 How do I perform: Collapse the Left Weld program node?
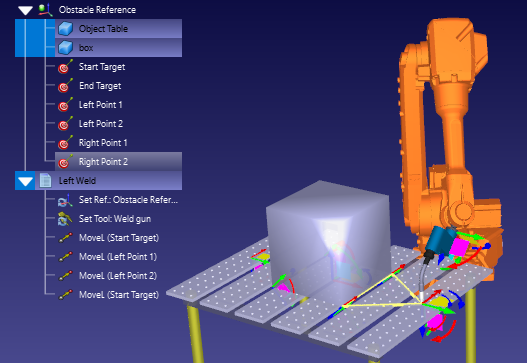(x=25, y=181)
